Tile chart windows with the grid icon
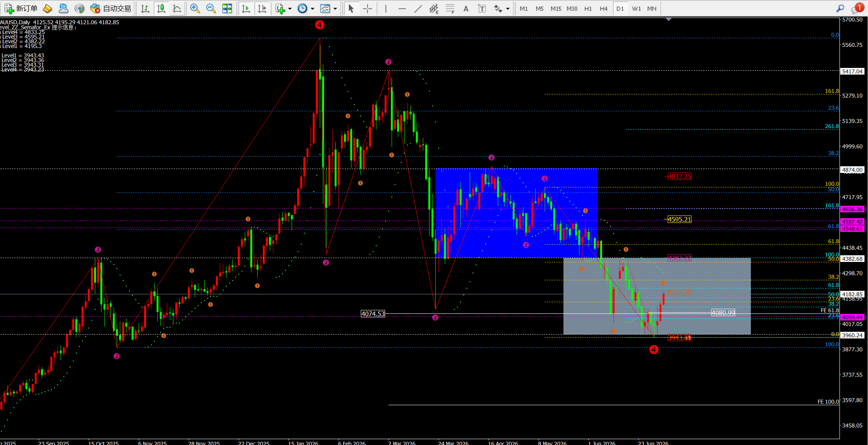 click(x=227, y=9)
